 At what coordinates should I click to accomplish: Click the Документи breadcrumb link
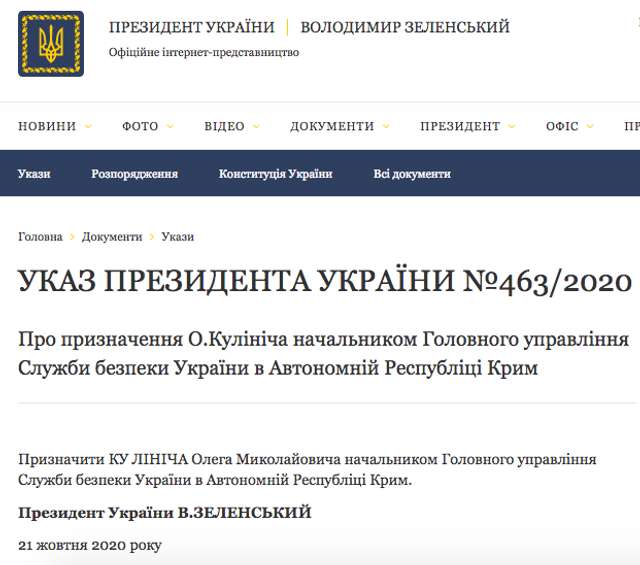pyautogui.click(x=112, y=237)
